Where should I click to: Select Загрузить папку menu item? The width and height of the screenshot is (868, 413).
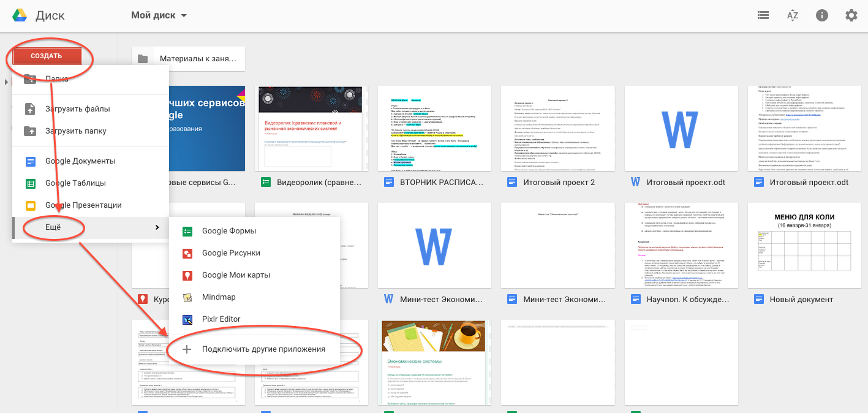pyautogui.click(x=91, y=131)
